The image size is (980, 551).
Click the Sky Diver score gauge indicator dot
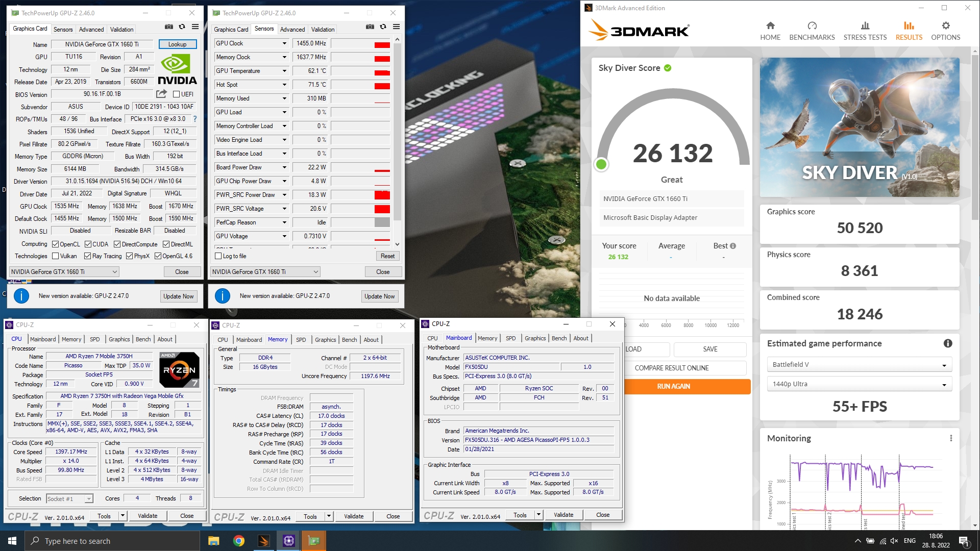601,164
